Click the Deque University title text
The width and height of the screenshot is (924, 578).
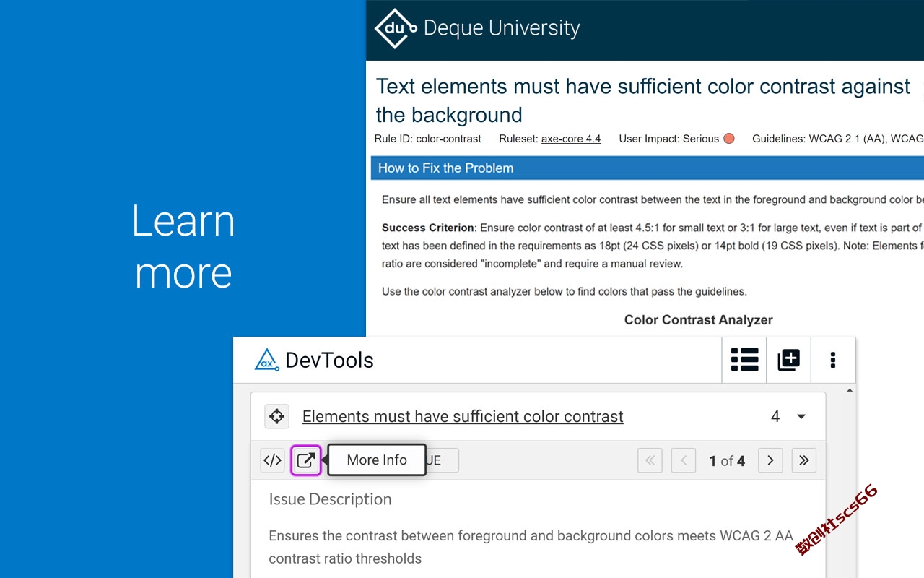pos(502,28)
